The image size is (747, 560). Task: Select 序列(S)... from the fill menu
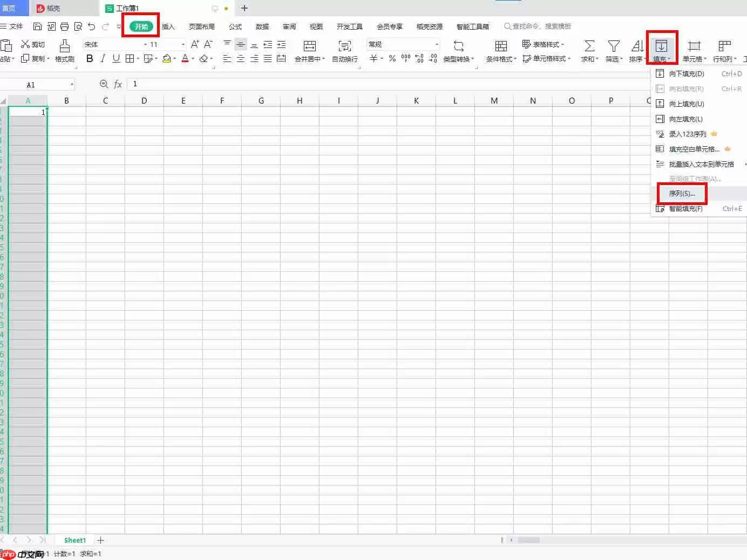point(682,194)
